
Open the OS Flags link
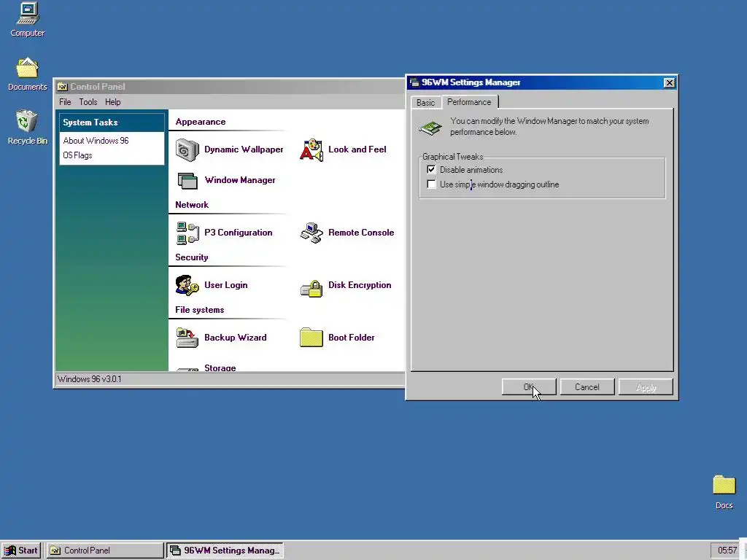(x=77, y=155)
